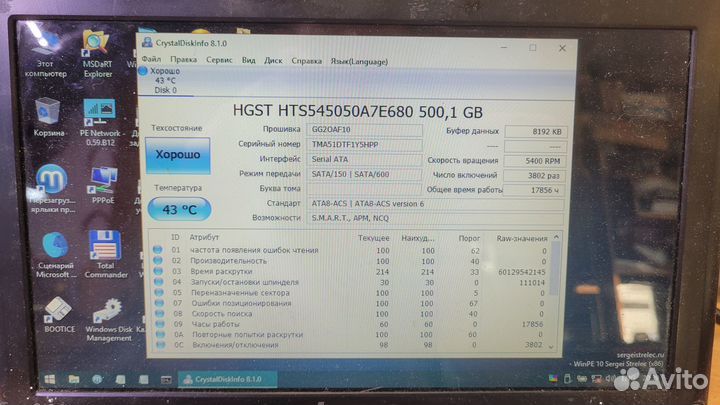The width and height of the screenshot is (720, 405).
Task: Minimize the CrystalDiskInfo window
Action: tap(504, 47)
